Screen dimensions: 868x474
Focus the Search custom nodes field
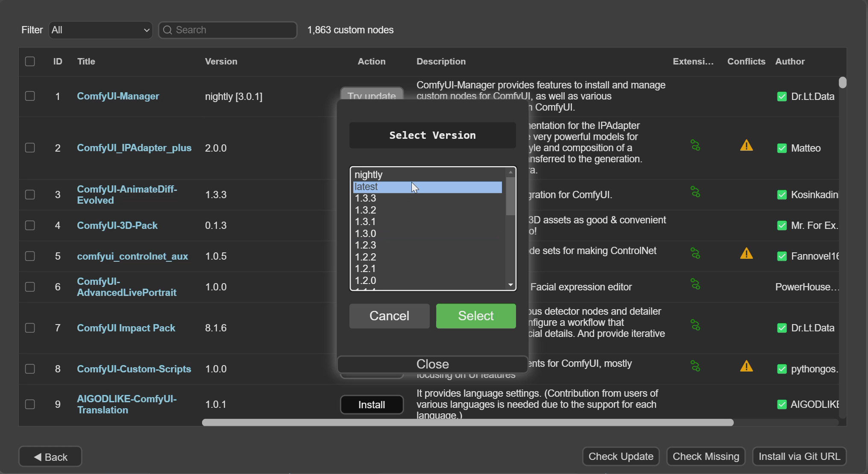pyautogui.click(x=233, y=30)
